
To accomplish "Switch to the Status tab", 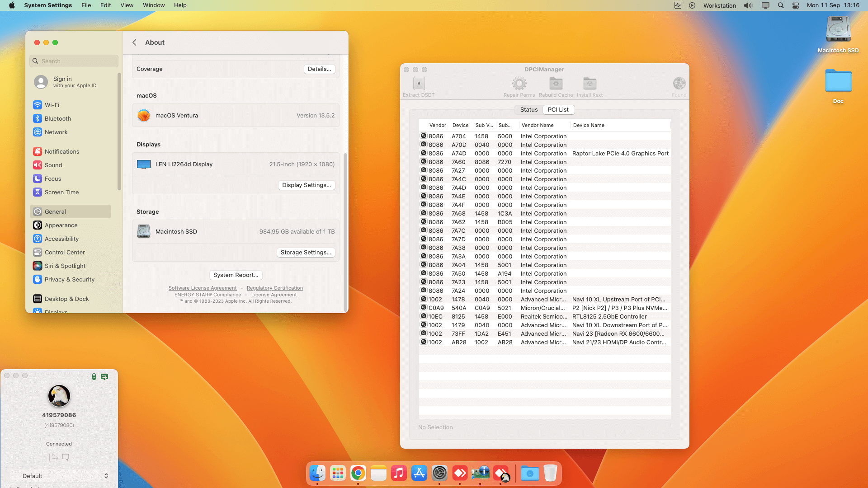I will coord(528,110).
